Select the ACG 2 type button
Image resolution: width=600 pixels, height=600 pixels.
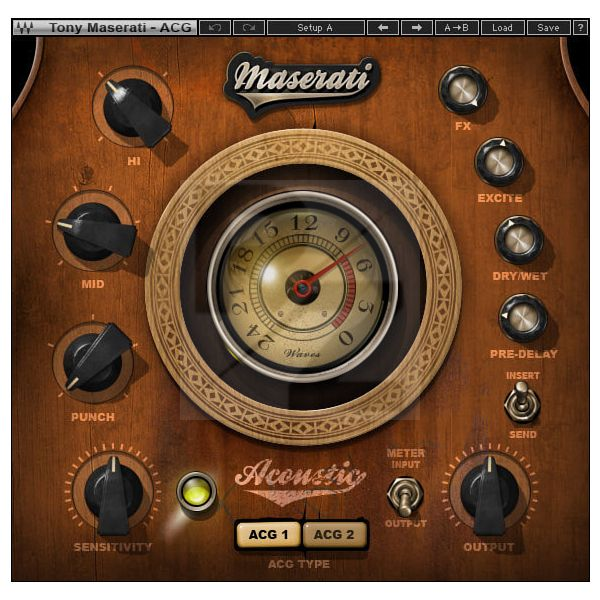point(334,534)
